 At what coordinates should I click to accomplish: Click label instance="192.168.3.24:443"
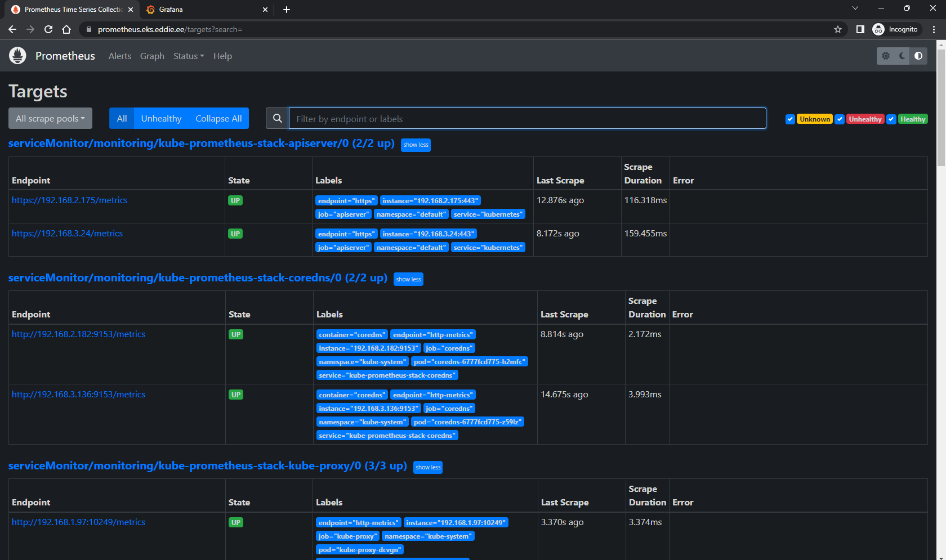click(x=429, y=234)
